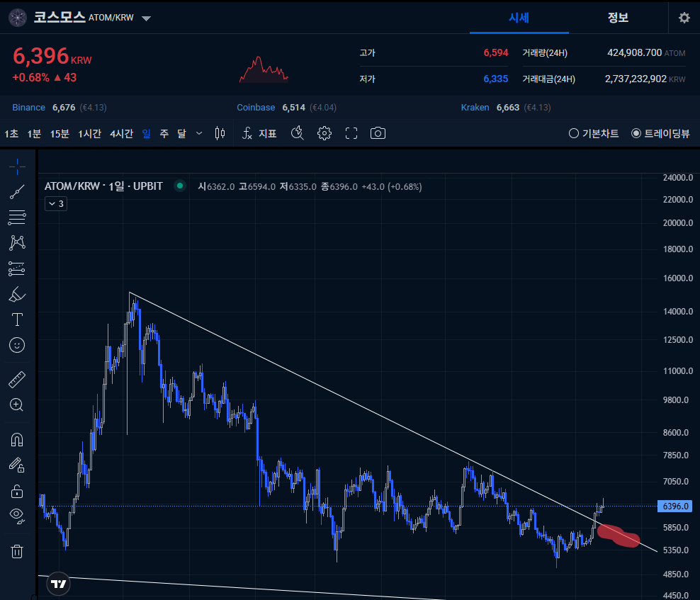Select the ruler measure tool

pyautogui.click(x=17, y=380)
